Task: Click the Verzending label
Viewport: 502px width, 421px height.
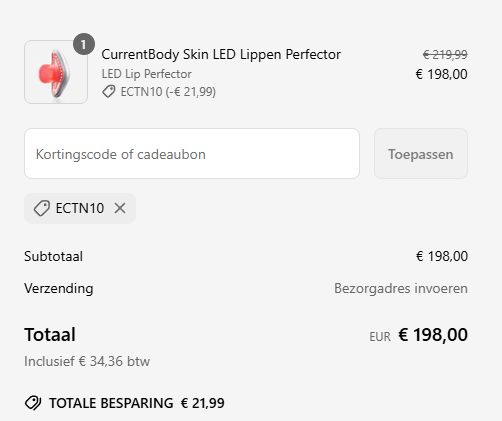Action: 59,288
